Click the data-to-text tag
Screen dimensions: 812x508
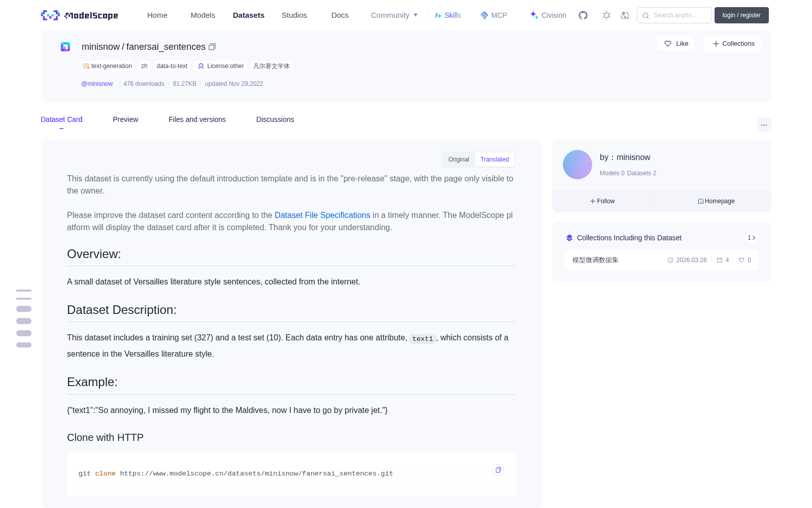172,66
